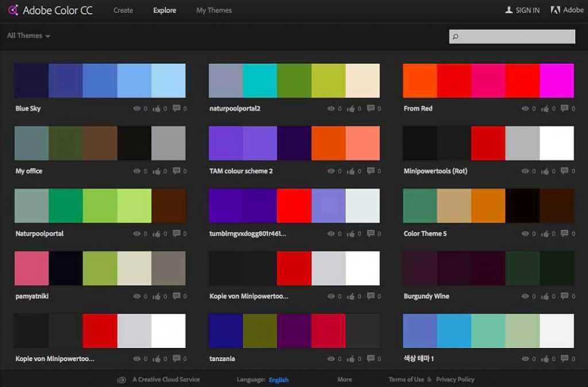Click the SIGN IN link

click(522, 10)
